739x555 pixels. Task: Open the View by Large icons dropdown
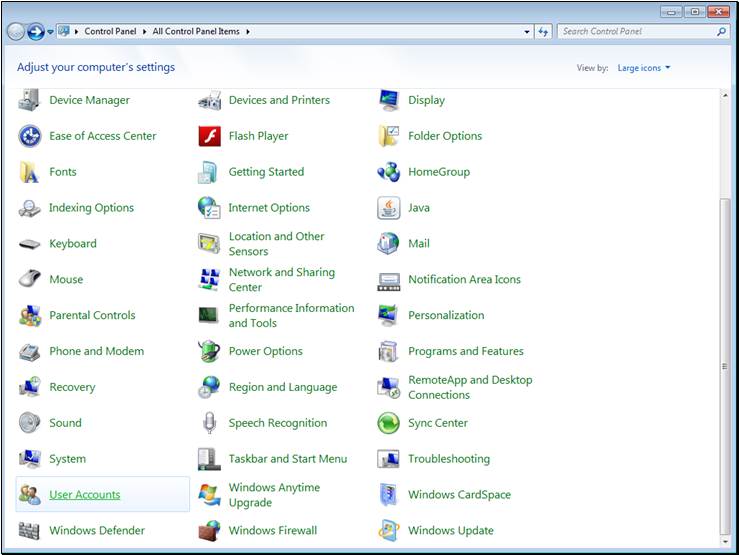point(644,68)
